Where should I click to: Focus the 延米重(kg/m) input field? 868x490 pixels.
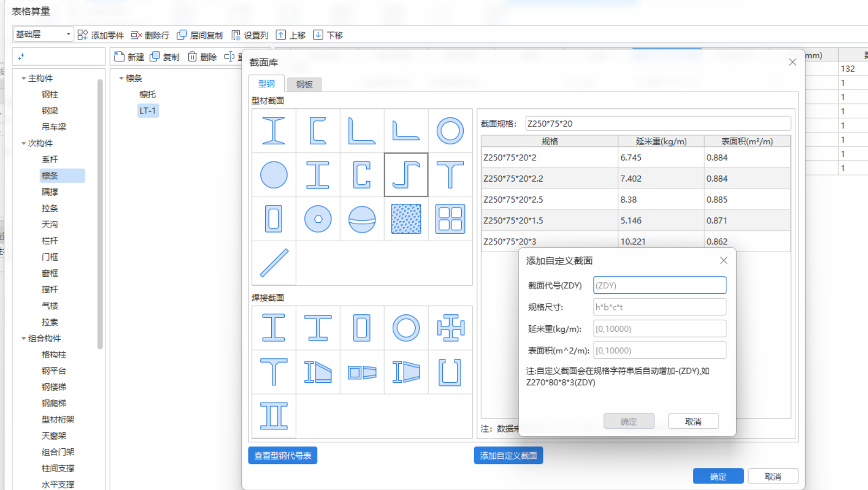click(x=660, y=328)
